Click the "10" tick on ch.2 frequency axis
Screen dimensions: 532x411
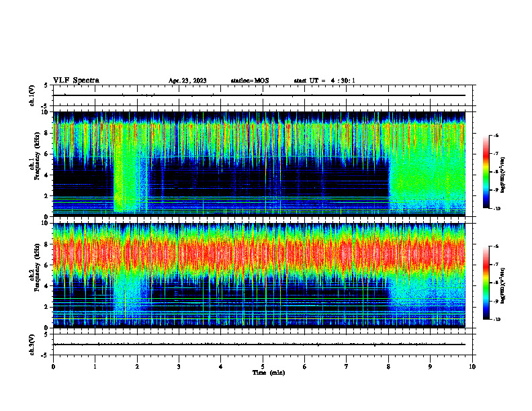click(46, 223)
